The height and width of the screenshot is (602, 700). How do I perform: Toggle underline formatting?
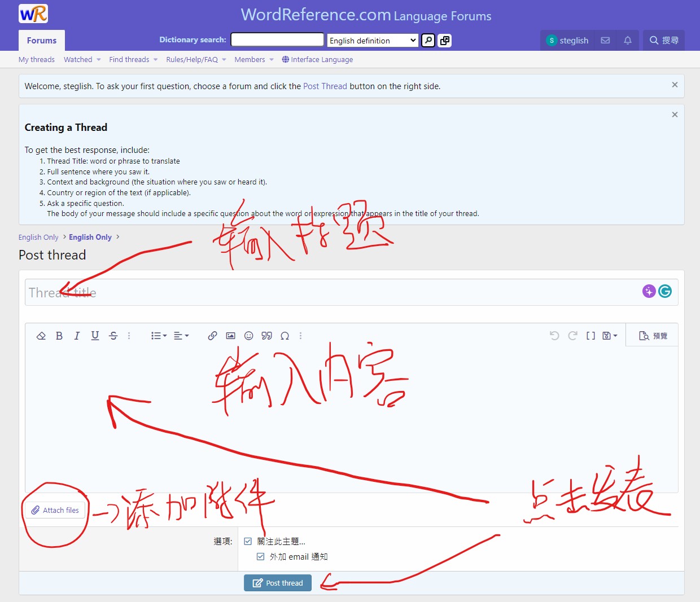click(x=95, y=336)
